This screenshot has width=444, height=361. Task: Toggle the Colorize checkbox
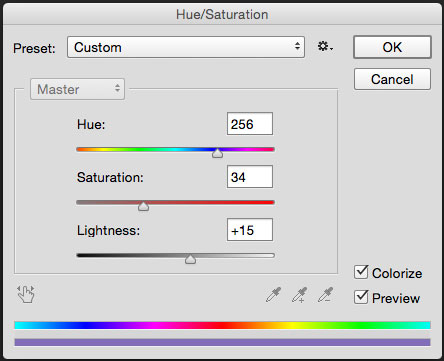(x=361, y=272)
